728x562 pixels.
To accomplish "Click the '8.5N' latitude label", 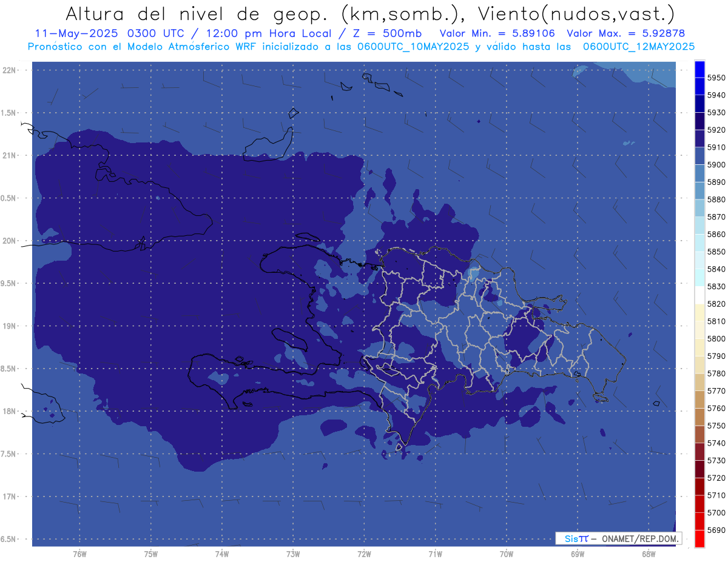I will point(9,369).
